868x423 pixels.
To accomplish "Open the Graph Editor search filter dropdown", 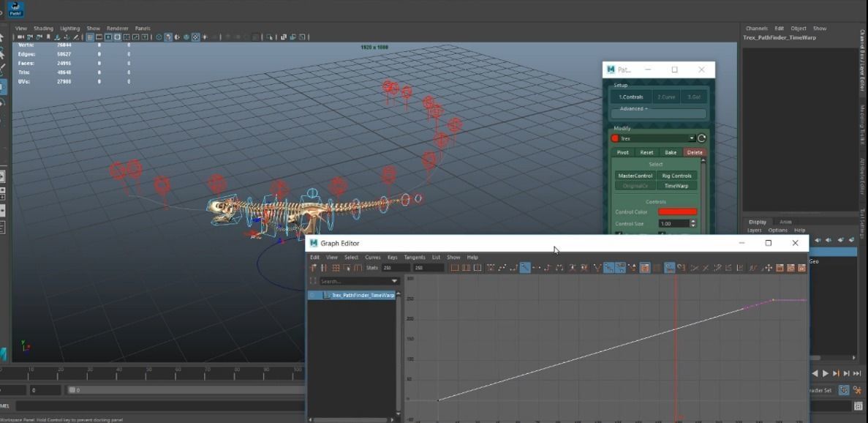I will tap(395, 281).
